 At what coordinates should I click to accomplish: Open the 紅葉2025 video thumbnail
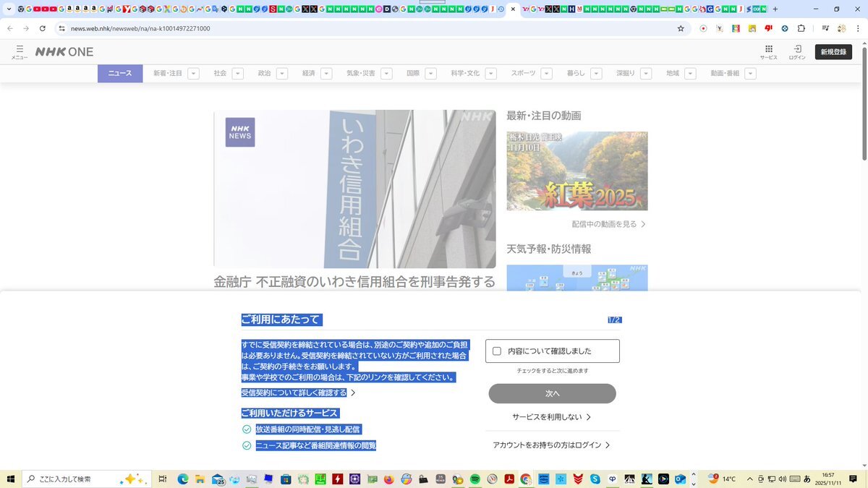577,171
